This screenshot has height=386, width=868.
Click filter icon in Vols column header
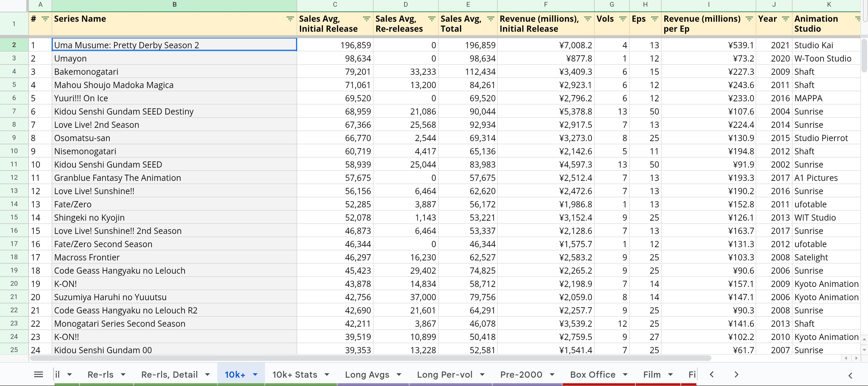[x=623, y=19]
